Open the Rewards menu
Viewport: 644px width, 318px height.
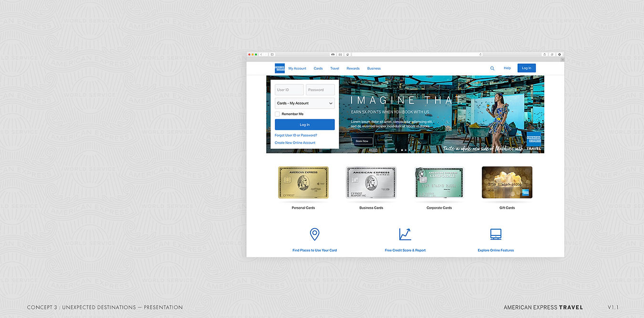click(x=353, y=68)
